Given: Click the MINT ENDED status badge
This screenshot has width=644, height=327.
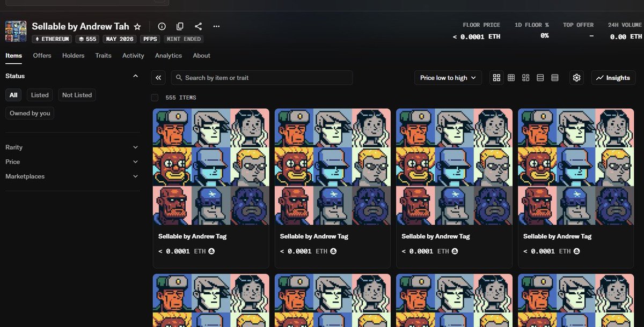Looking at the screenshot, I should pyautogui.click(x=183, y=39).
